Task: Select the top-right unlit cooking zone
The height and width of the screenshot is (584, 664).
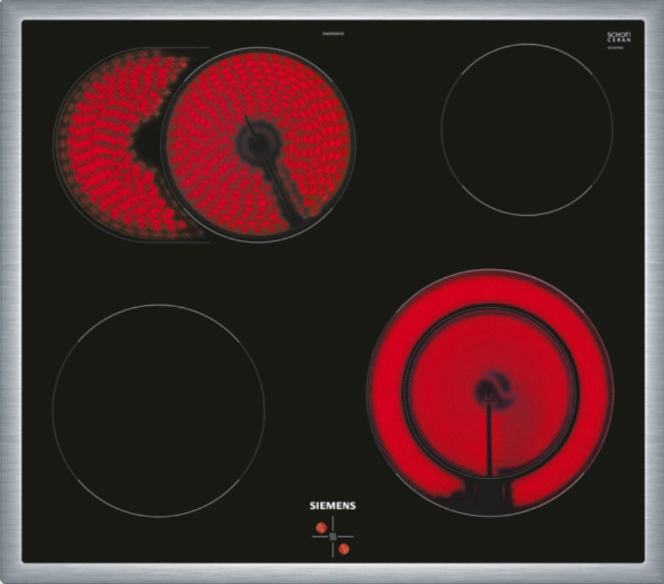Action: (526, 128)
